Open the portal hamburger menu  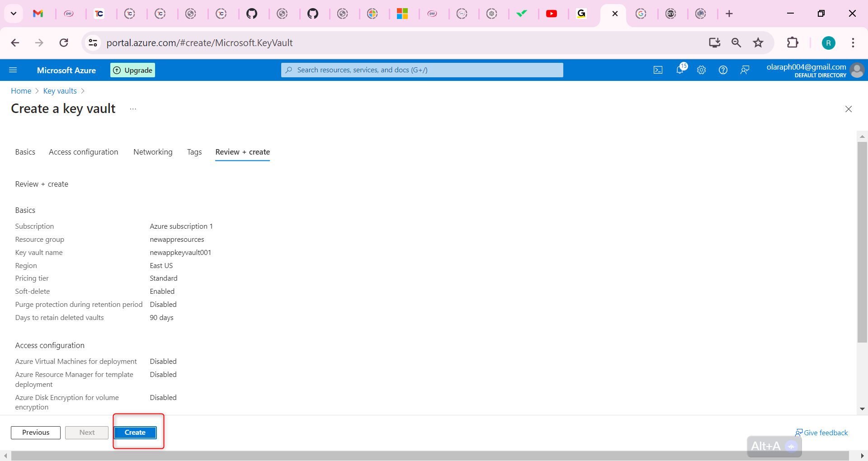(14, 70)
